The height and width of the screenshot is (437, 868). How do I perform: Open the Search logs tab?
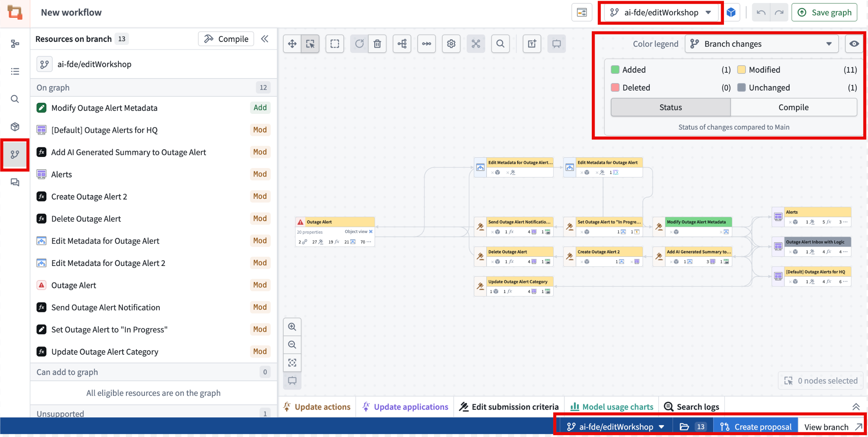click(x=692, y=407)
